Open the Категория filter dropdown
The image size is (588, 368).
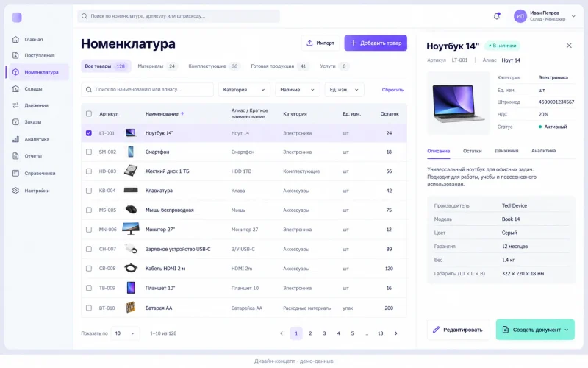pyautogui.click(x=244, y=89)
